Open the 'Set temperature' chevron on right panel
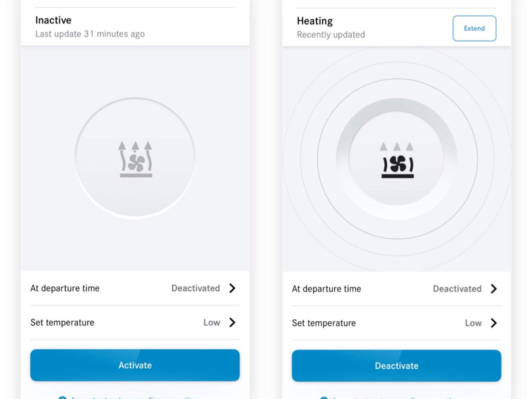This screenshot has height=399, width=532. pos(494,323)
